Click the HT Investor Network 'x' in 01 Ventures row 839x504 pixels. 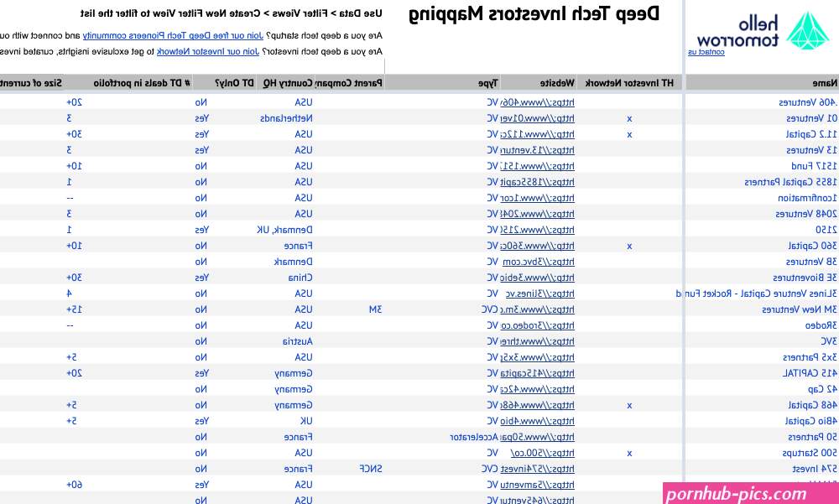pos(629,119)
